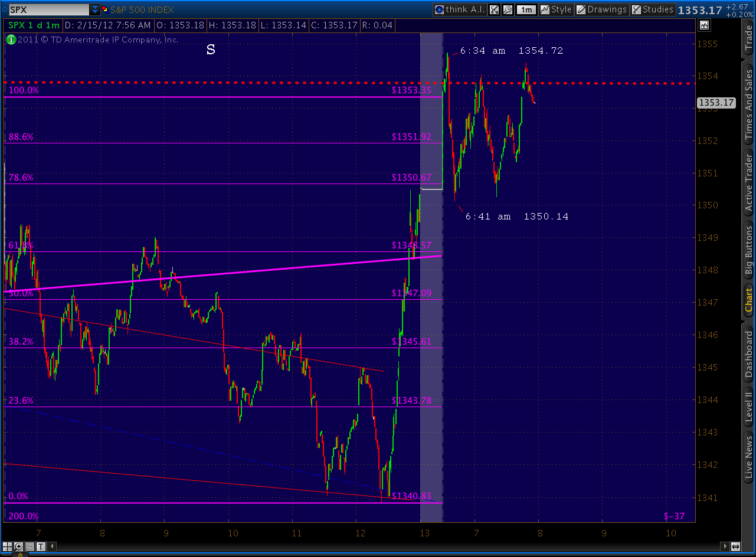The width and height of the screenshot is (756, 557).
Task: Open the Style menu
Action: (555, 9)
